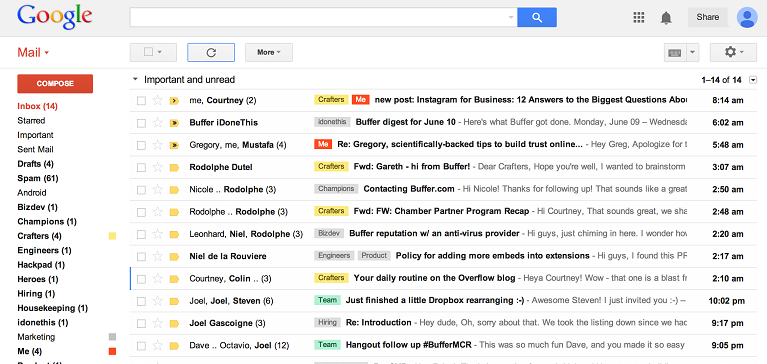
Task: Collapse the Important and unread section
Action: coord(135,80)
